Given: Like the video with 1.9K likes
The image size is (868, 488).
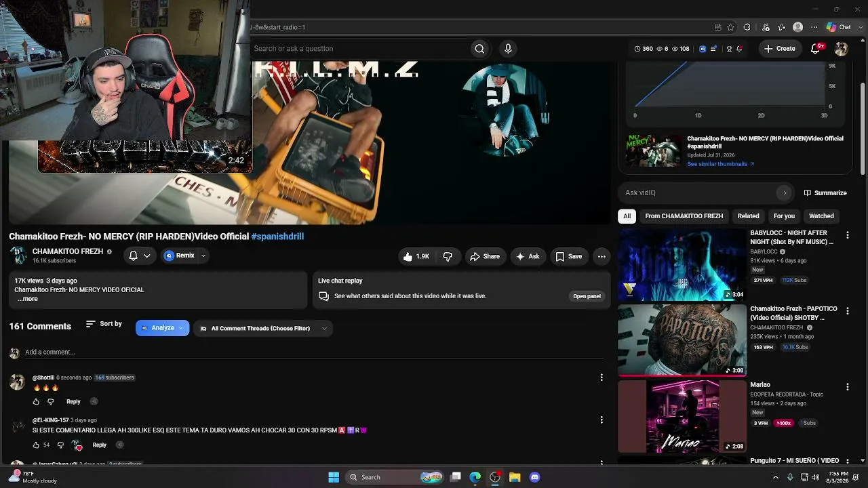Looking at the screenshot, I should pos(416,256).
